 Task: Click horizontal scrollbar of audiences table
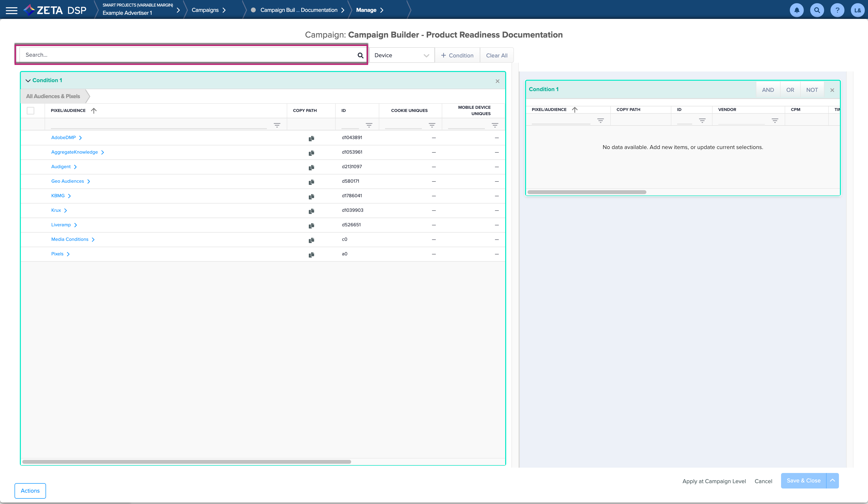point(186,462)
